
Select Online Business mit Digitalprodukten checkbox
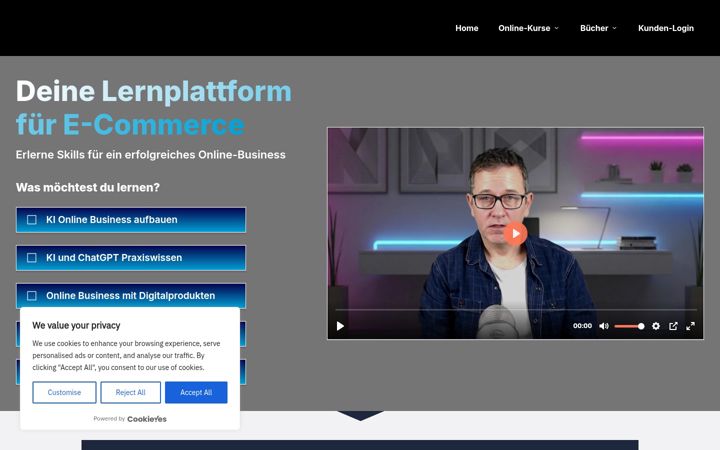32,296
